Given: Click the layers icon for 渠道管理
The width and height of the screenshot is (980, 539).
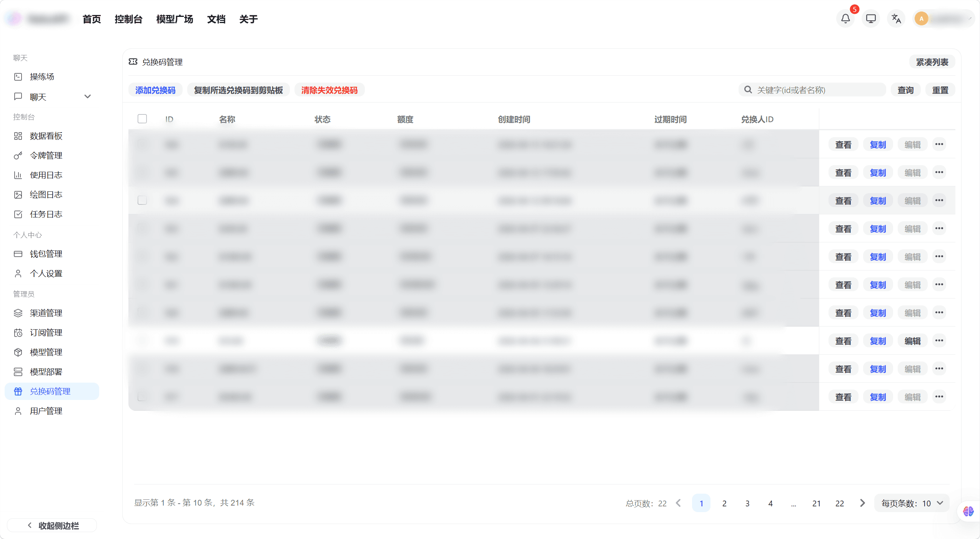Looking at the screenshot, I should pyautogui.click(x=18, y=313).
